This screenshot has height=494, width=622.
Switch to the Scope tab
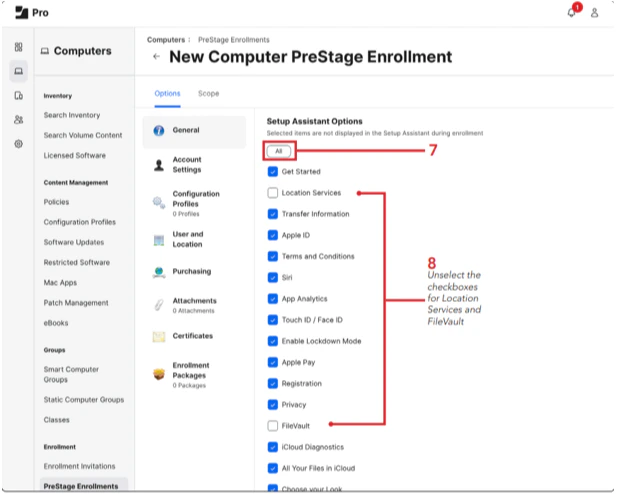click(209, 94)
